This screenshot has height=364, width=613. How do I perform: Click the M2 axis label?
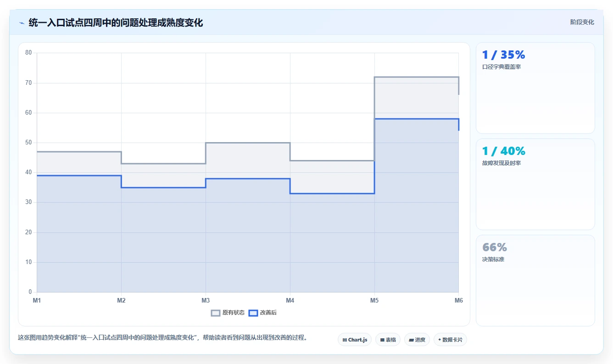point(121,300)
